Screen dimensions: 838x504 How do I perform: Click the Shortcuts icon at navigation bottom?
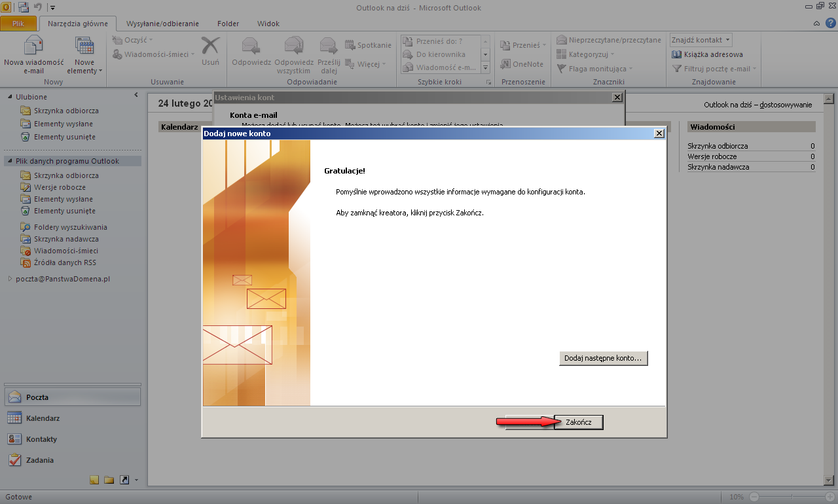pyautogui.click(x=124, y=480)
